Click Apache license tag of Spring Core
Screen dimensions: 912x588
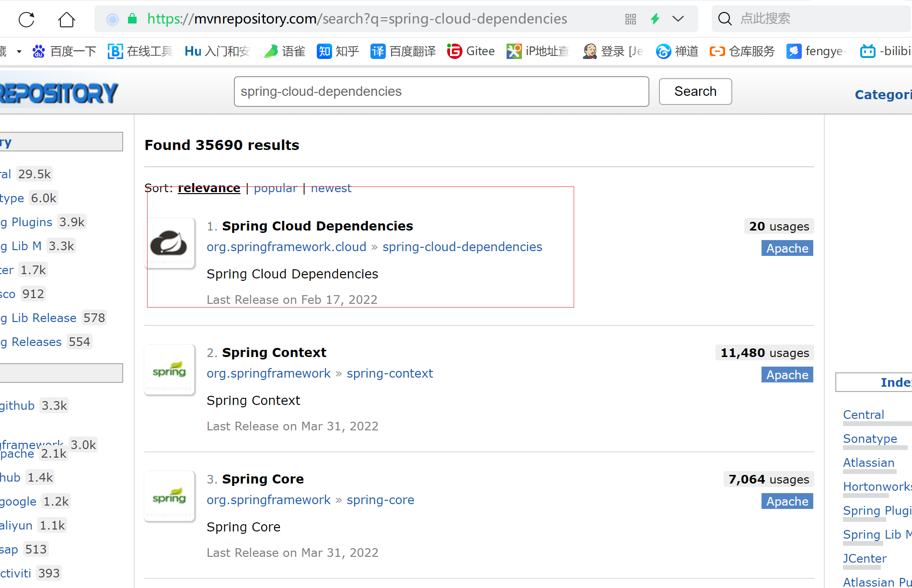coord(787,501)
